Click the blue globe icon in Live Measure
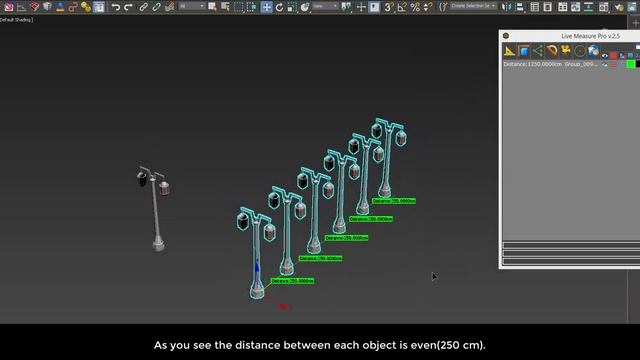This screenshot has width=640, height=360. click(x=593, y=51)
